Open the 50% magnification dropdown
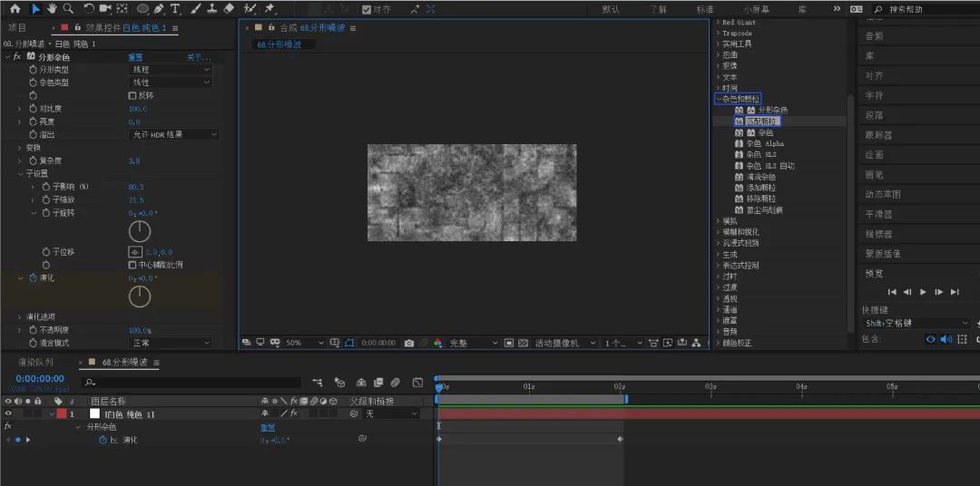The width and height of the screenshot is (980, 486). click(305, 343)
